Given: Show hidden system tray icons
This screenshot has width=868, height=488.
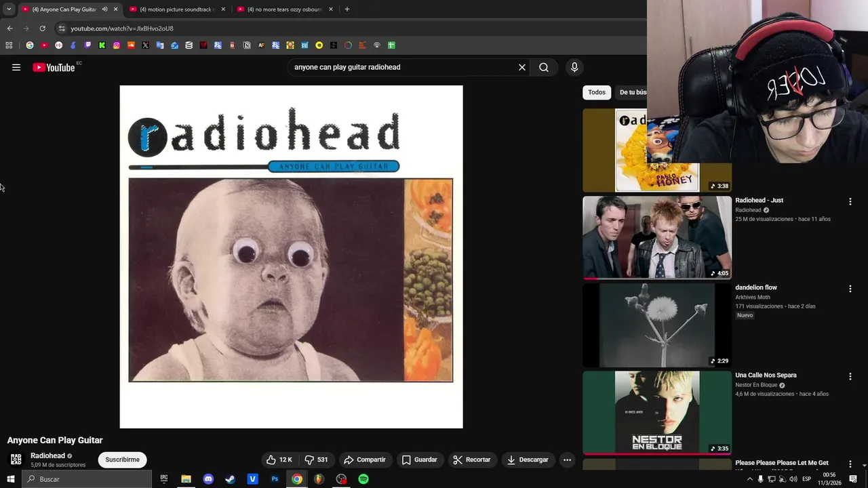Looking at the screenshot, I should click(x=749, y=479).
